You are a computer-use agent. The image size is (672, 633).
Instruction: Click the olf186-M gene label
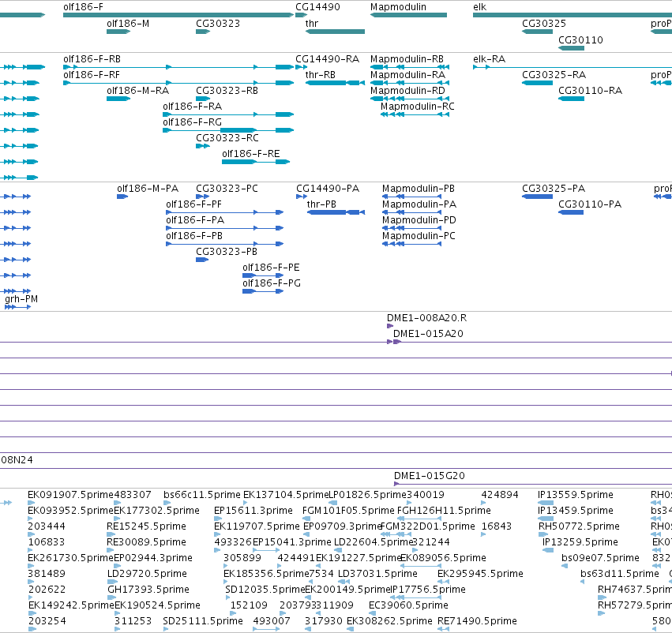tap(128, 24)
